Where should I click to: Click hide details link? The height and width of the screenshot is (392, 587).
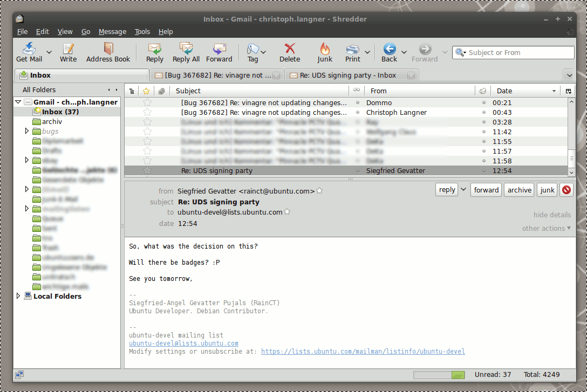coord(552,215)
